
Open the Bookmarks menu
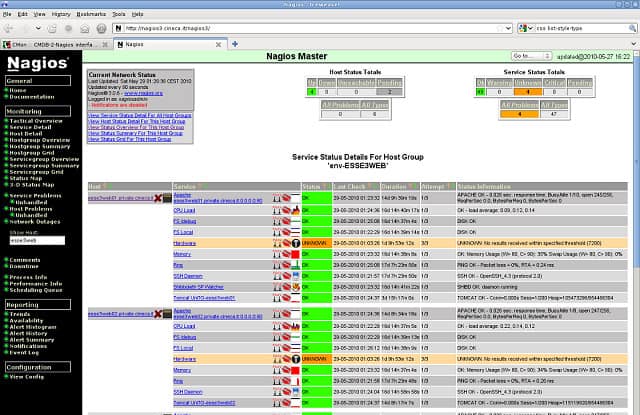click(x=91, y=14)
